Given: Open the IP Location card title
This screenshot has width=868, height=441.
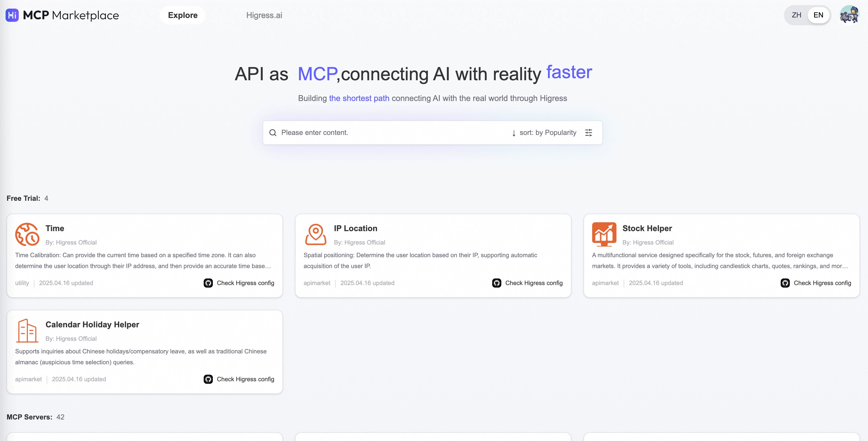Looking at the screenshot, I should pyautogui.click(x=356, y=229).
